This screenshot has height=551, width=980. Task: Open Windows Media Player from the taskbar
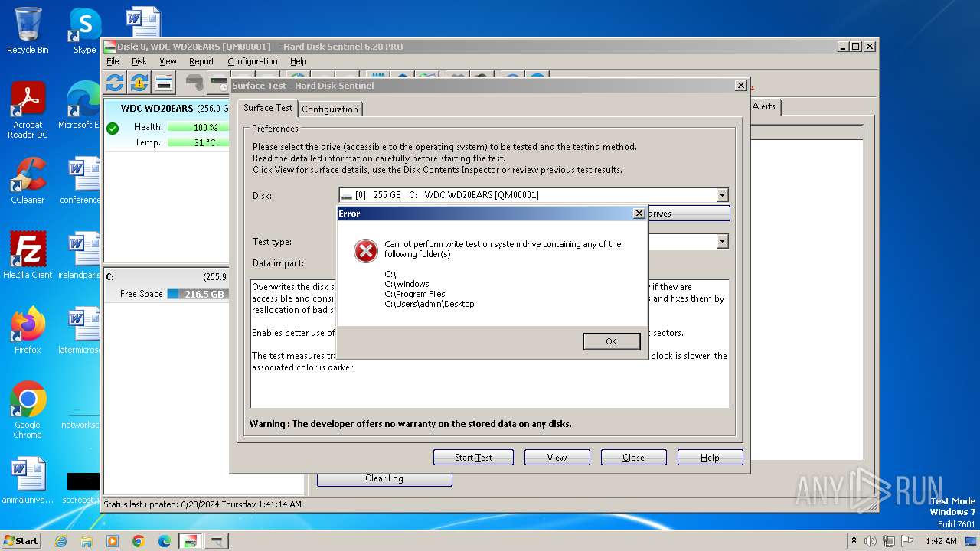tap(113, 541)
